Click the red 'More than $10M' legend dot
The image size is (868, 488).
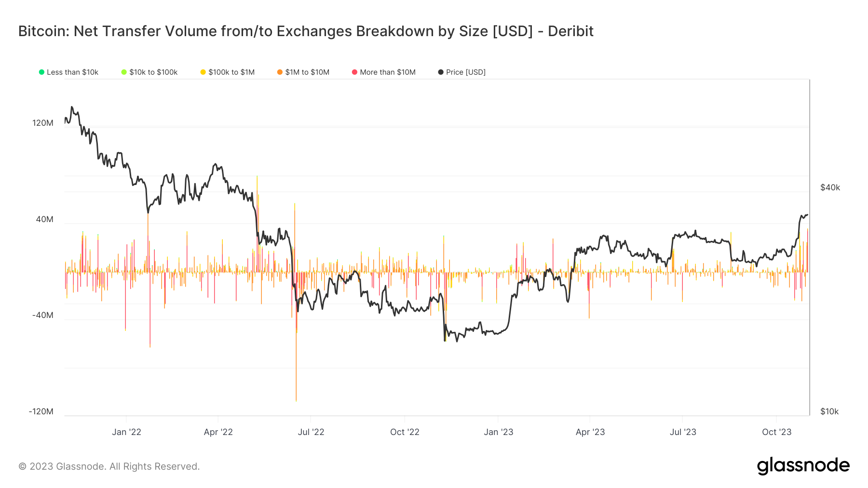(354, 72)
